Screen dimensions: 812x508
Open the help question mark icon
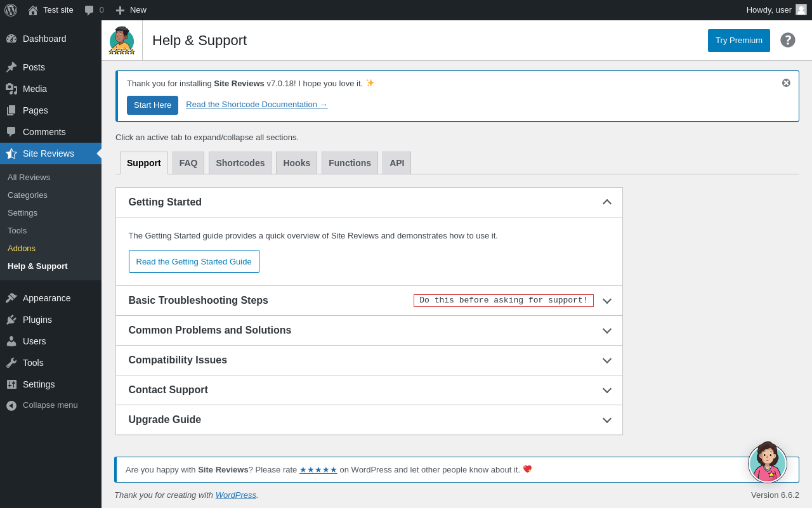[788, 40]
